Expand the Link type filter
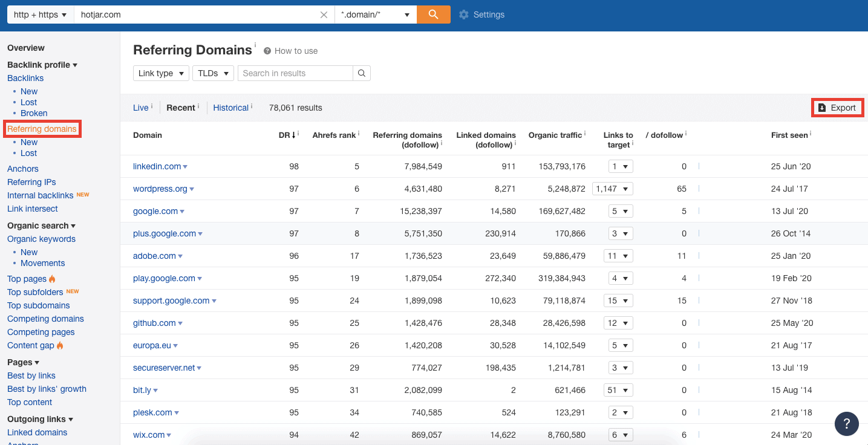The image size is (868, 445). (161, 73)
